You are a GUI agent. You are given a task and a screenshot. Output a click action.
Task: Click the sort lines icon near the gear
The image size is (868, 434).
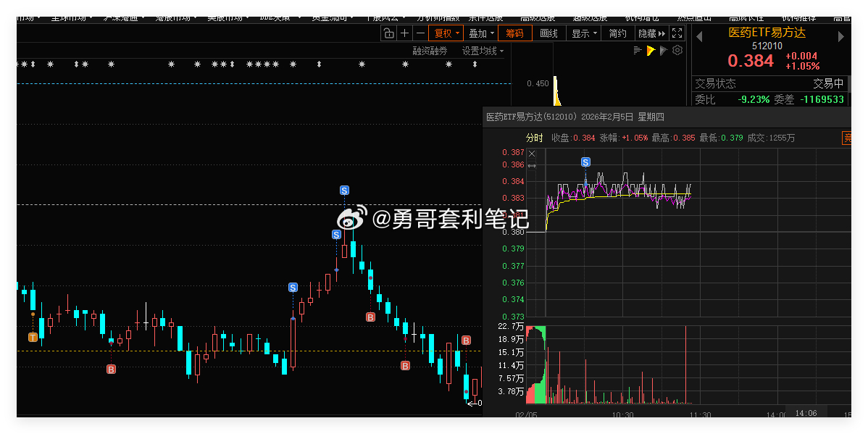pos(638,50)
